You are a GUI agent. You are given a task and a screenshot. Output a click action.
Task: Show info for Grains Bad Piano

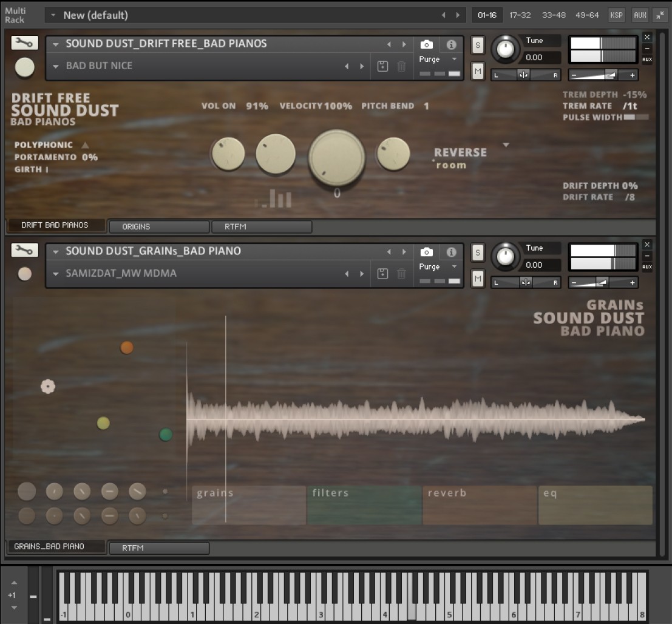coord(451,252)
